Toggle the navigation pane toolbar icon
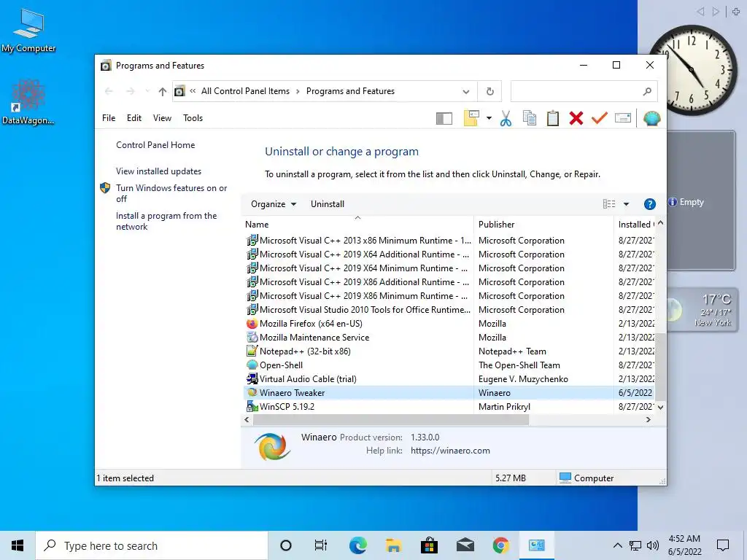The image size is (747, 560). click(x=444, y=118)
